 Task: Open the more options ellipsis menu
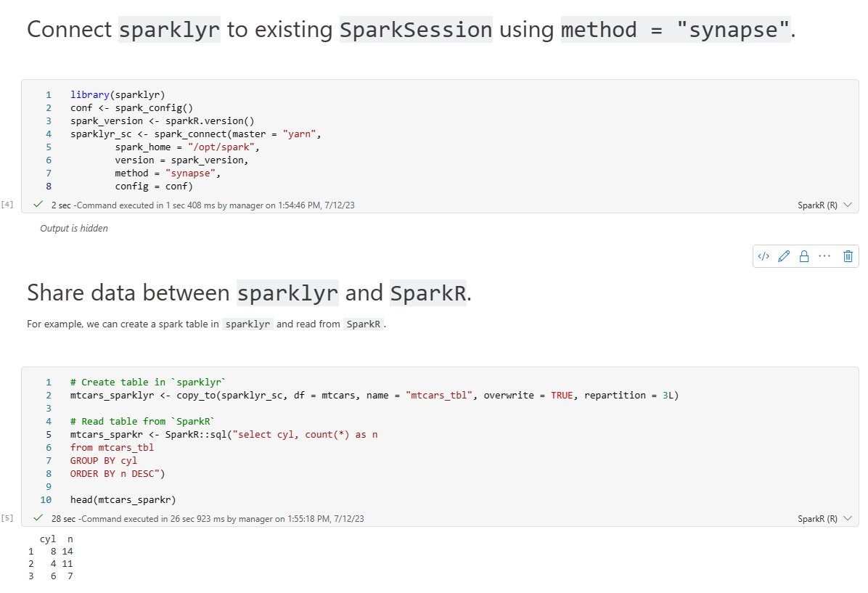(824, 255)
